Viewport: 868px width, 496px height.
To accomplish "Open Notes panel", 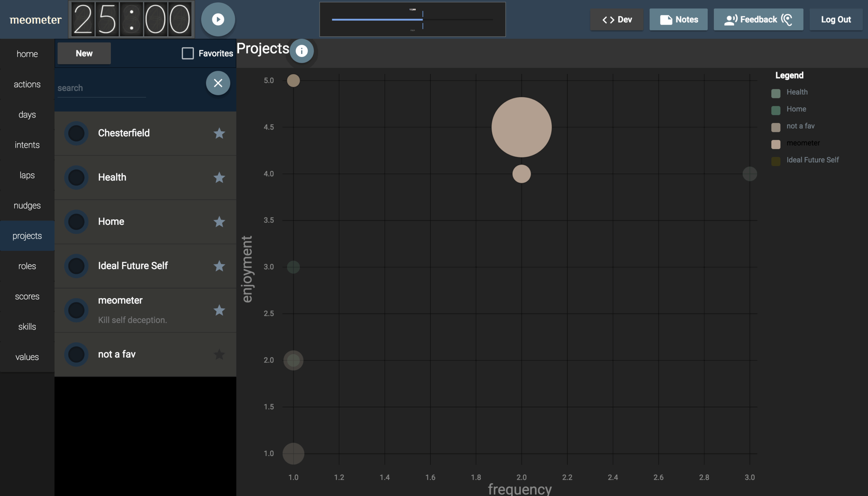I will point(678,19).
